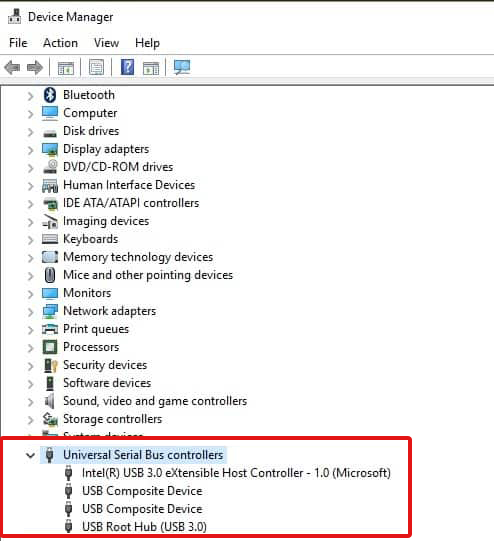494x541 pixels.
Task: Click the DVD/CD-ROM drives disc icon
Action: tap(50, 167)
